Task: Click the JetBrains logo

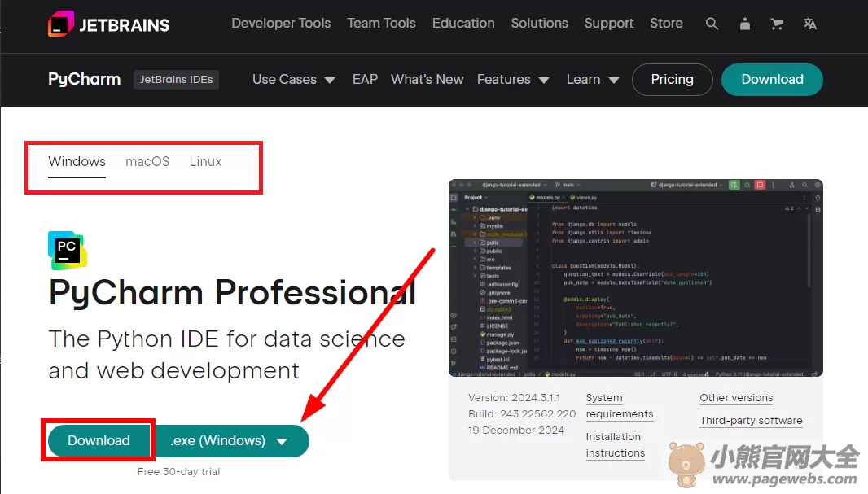Action: pos(108,24)
